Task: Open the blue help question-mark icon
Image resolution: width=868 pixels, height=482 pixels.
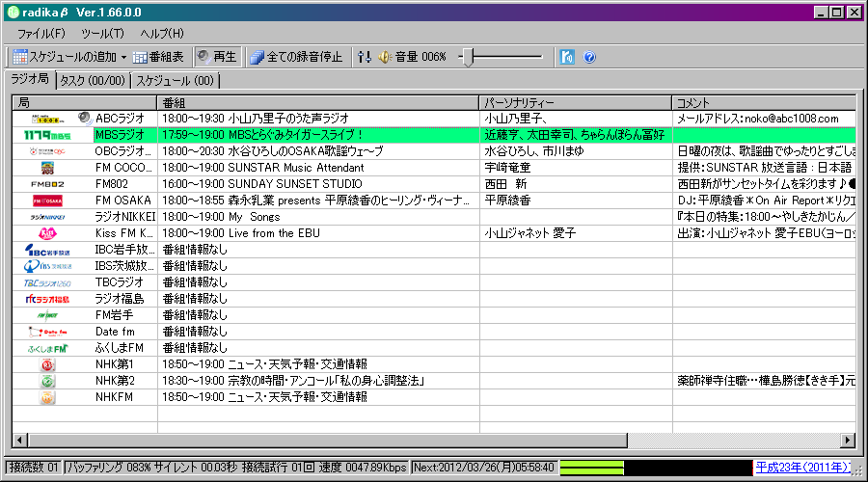Action: (589, 57)
